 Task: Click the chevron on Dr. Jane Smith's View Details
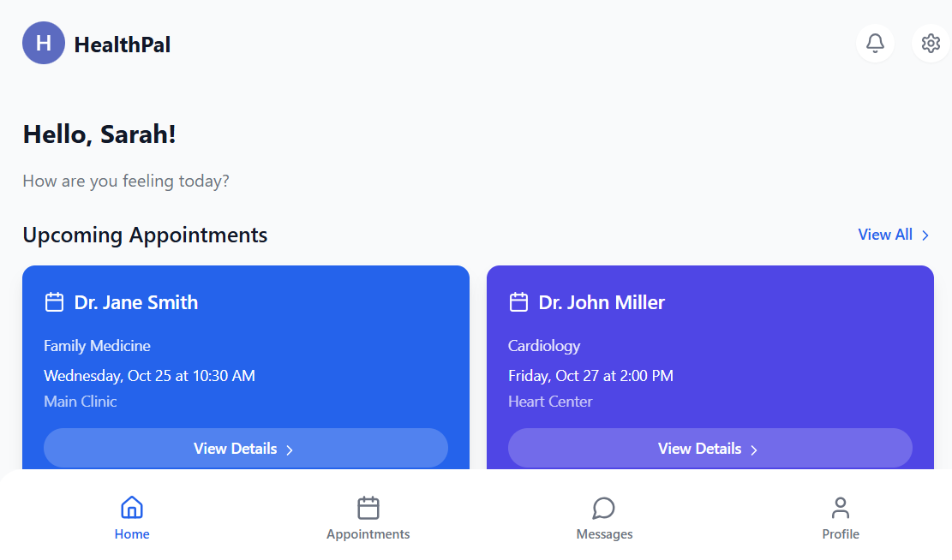click(290, 449)
